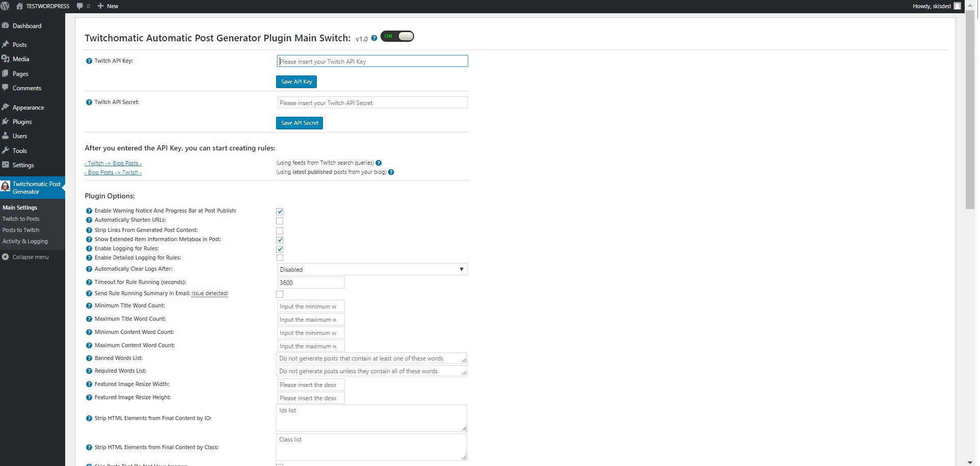980x466 pixels.
Task: Open Howdy, skisded account menu
Action: (936, 6)
